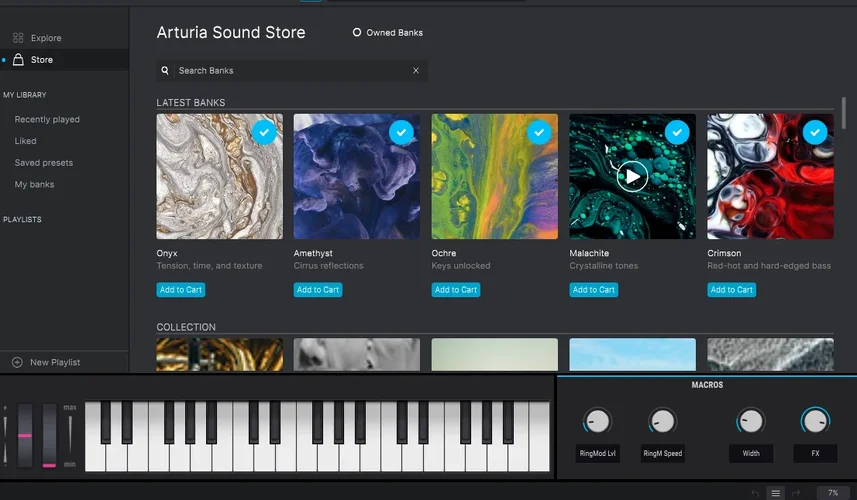Click the plus icon for New Playlist

(17, 362)
